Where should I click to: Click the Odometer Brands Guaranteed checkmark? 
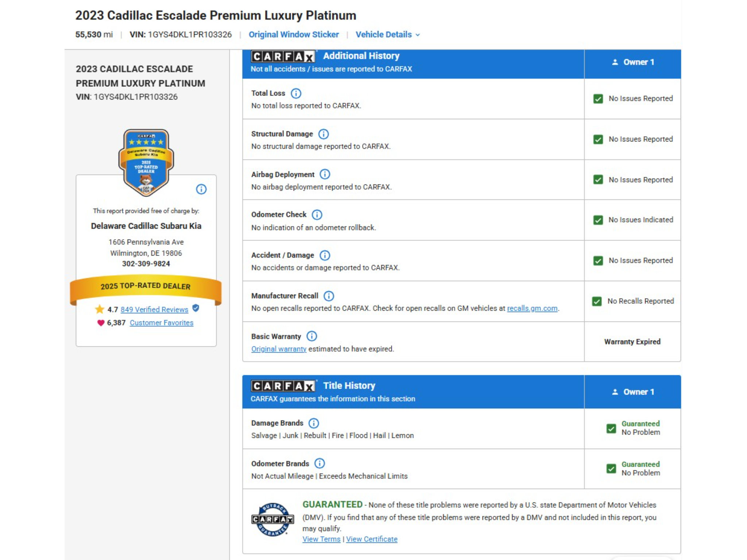(611, 469)
